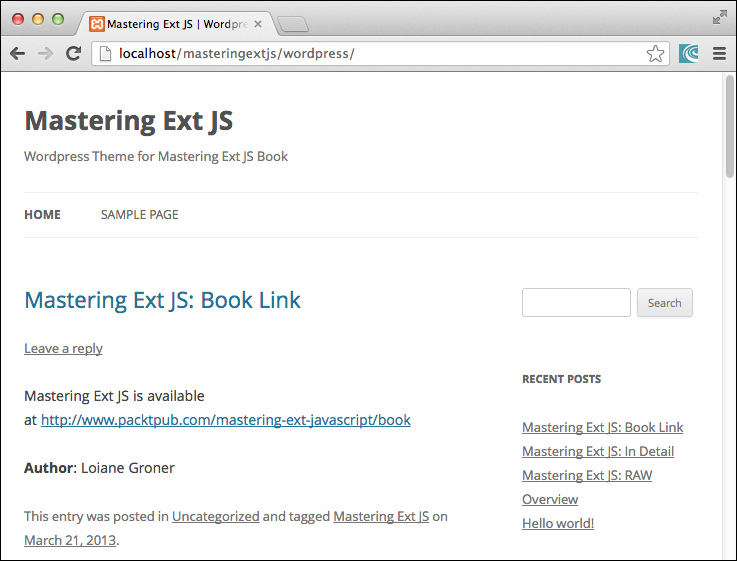Click the address bar URL field
Image resolution: width=737 pixels, height=561 pixels.
pyautogui.click(x=380, y=54)
